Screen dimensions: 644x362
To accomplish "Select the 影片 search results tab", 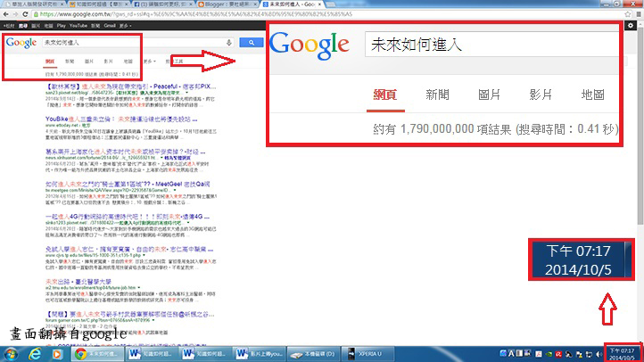I will pos(108,62).
